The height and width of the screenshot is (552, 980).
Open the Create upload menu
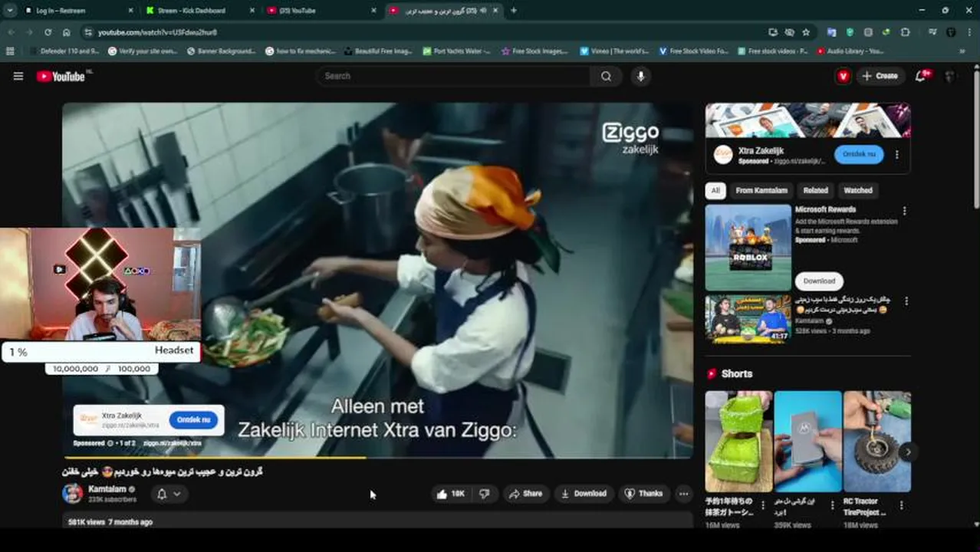coord(880,76)
